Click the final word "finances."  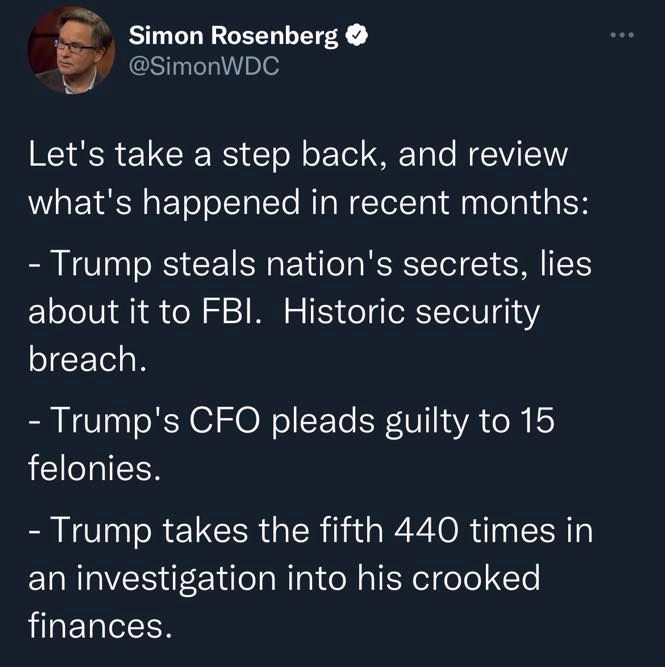click(x=100, y=625)
